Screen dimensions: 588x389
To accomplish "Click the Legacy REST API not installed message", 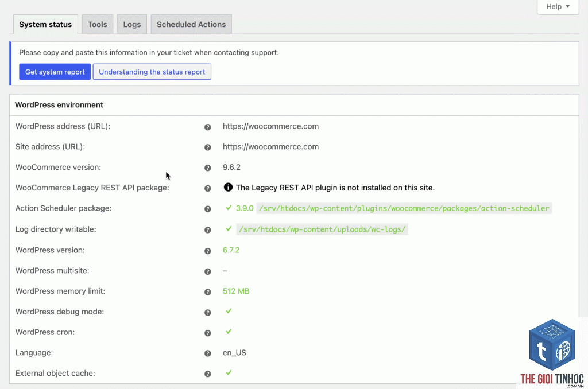I will pos(335,188).
